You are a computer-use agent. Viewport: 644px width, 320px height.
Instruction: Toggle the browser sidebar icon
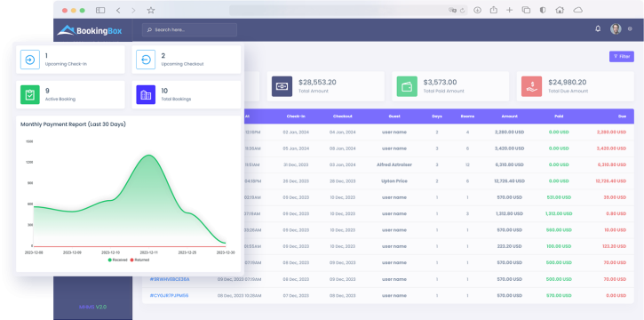click(100, 11)
